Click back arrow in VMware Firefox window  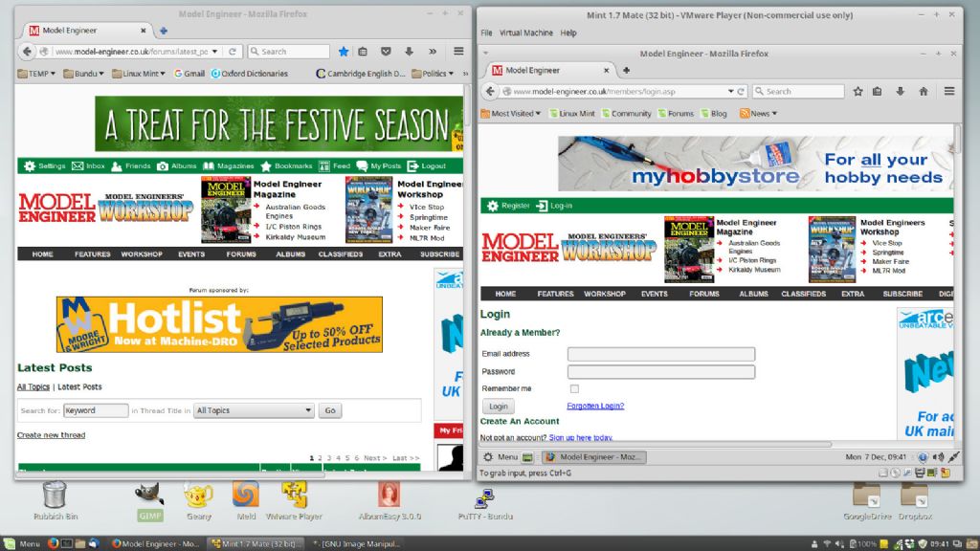click(x=491, y=91)
